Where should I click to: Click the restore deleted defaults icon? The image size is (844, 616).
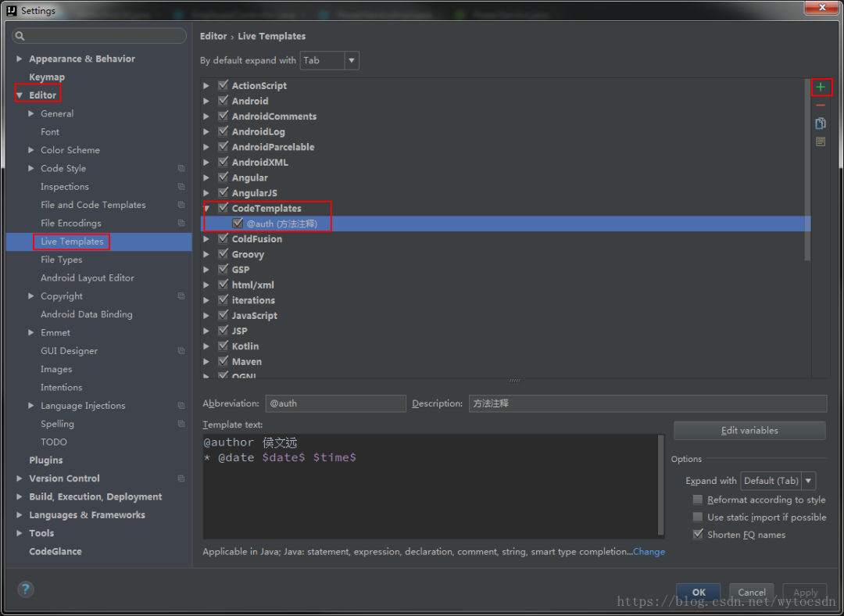821,141
